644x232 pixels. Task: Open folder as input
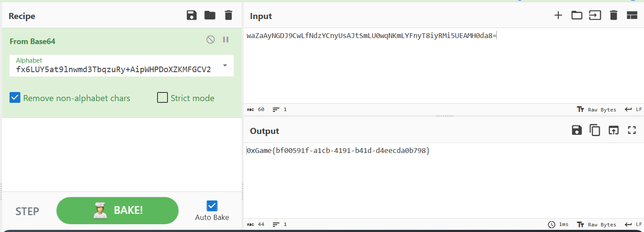point(576,16)
